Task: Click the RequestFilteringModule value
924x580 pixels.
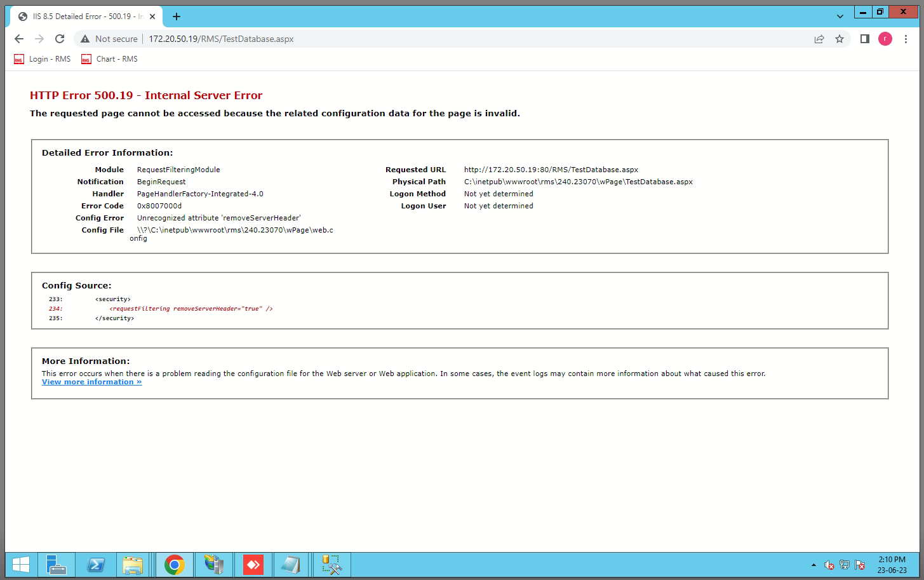Action: click(x=178, y=170)
